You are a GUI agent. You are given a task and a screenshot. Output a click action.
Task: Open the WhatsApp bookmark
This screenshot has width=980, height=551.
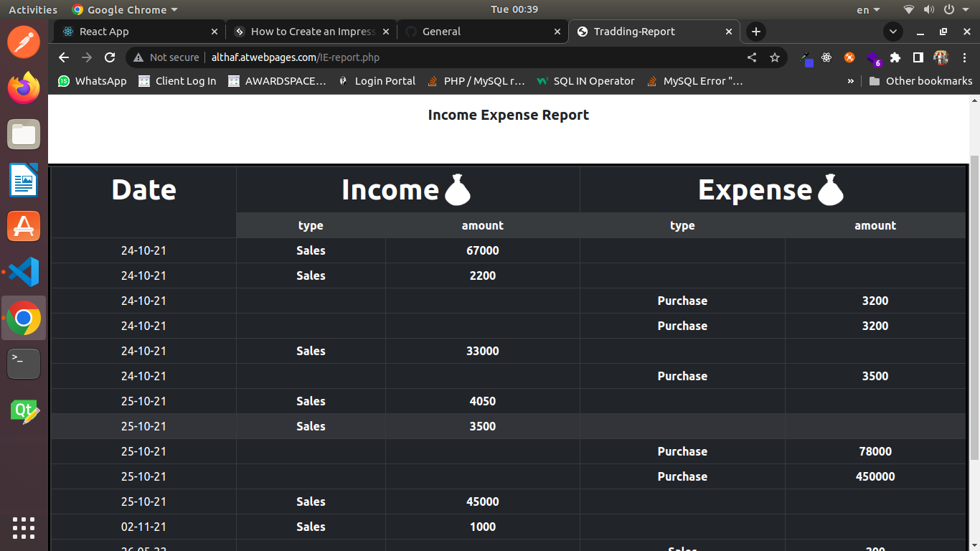(93, 81)
